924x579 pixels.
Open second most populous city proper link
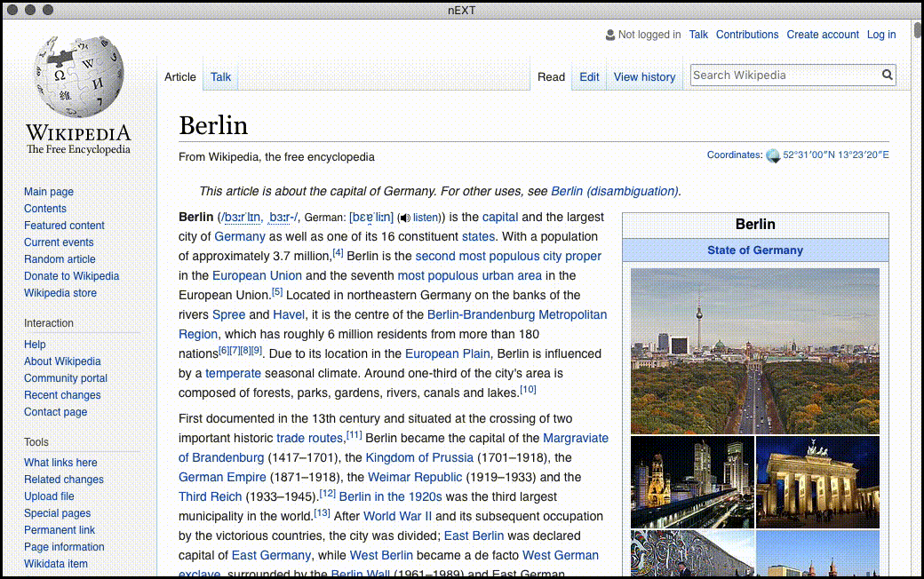pyautogui.click(x=508, y=257)
